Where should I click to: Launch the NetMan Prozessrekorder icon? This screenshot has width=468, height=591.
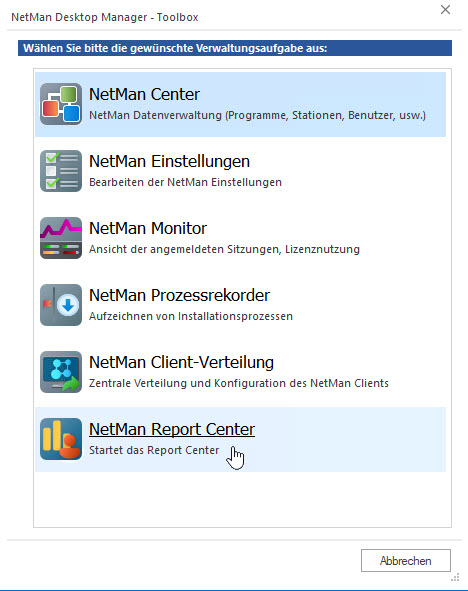(61, 305)
